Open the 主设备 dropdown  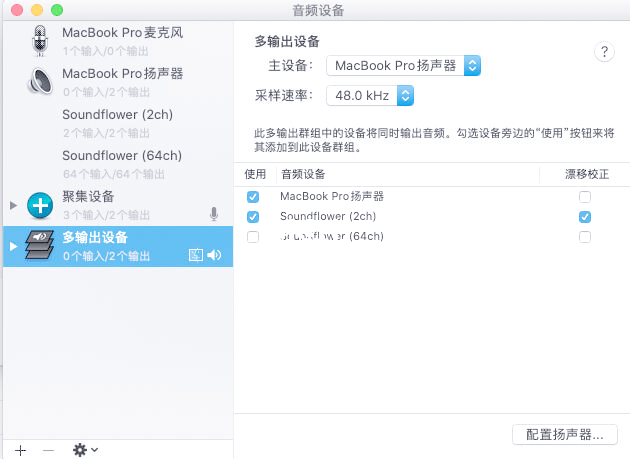(x=403, y=66)
